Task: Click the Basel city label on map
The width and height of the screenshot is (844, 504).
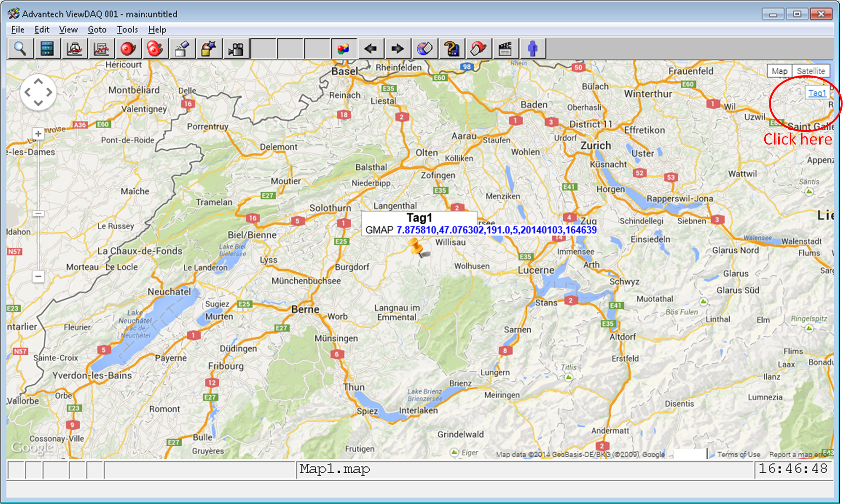Action: tap(345, 71)
